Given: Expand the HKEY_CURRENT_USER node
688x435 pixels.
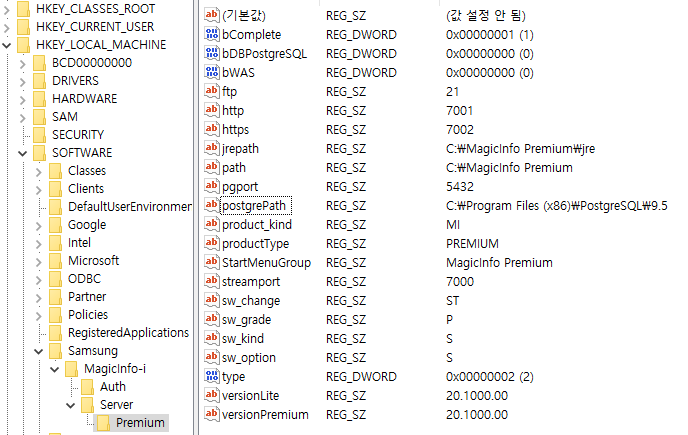Looking at the screenshot, I should tap(6, 27).
